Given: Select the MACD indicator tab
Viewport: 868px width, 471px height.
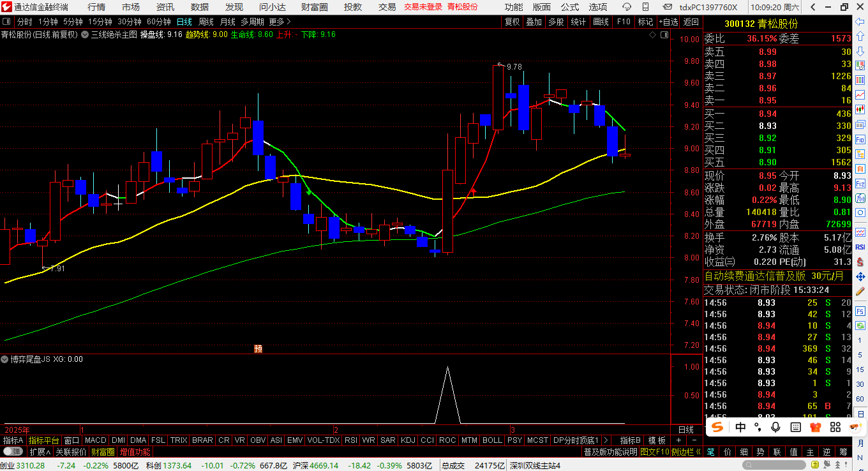Looking at the screenshot, I should tap(96, 440).
